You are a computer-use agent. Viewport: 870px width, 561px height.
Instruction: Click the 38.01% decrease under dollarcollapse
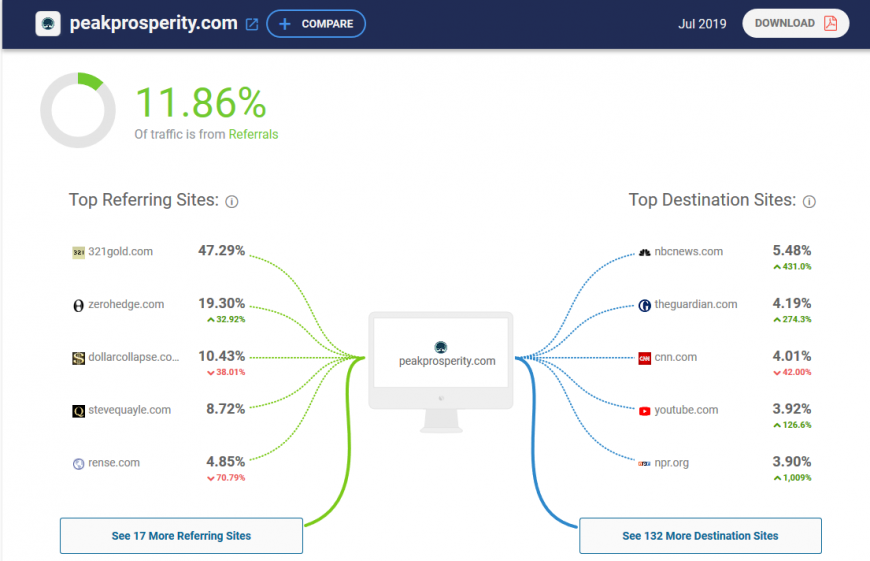point(226,372)
